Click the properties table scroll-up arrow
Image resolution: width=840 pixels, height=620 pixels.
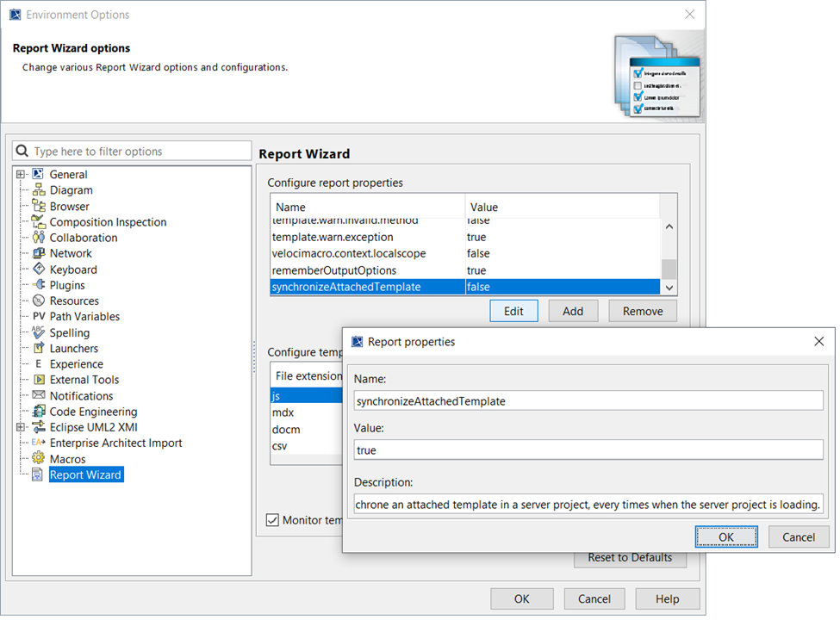[669, 226]
